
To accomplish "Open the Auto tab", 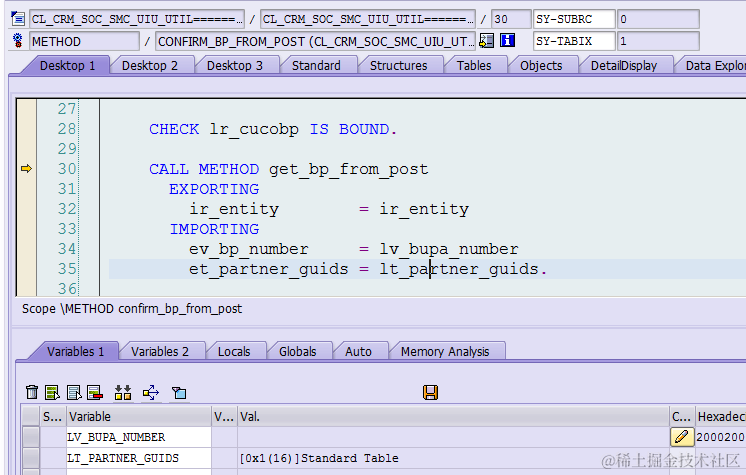I will (x=358, y=352).
